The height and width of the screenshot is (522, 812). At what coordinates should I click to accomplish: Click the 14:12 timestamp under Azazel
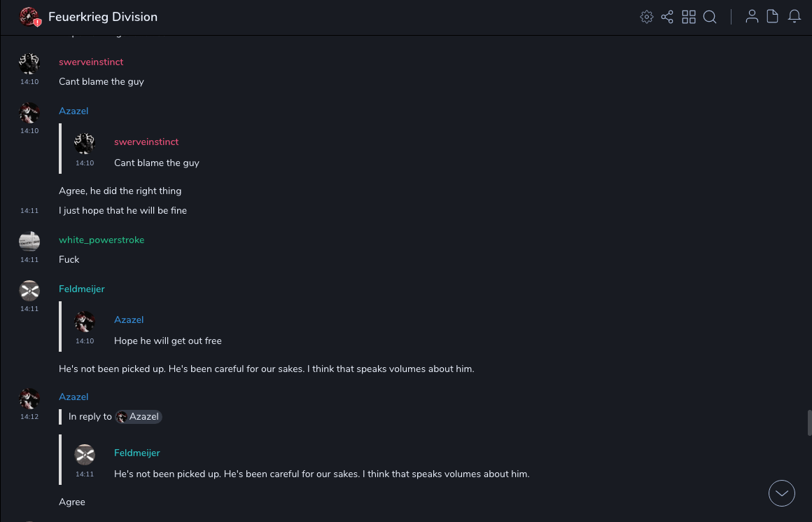29,417
